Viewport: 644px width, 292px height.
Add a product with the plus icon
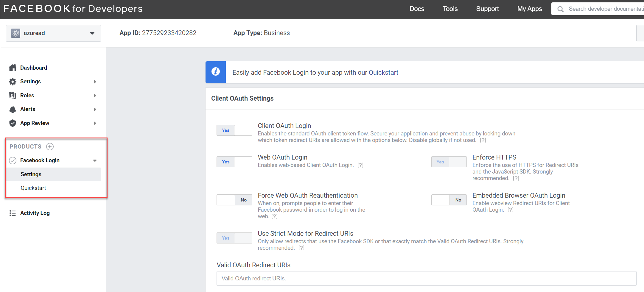[x=50, y=146]
